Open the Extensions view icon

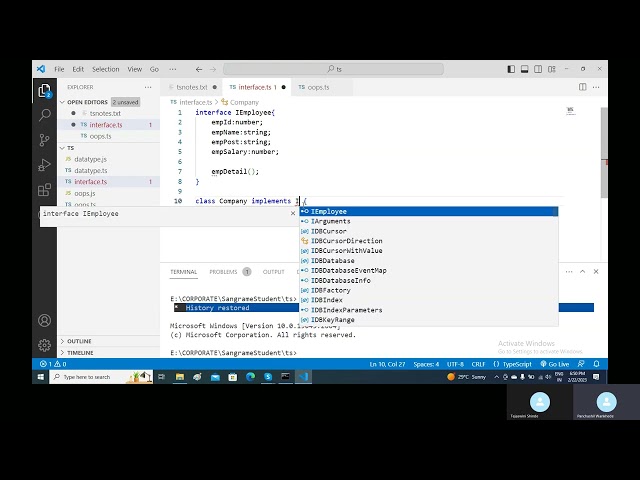[x=44, y=190]
